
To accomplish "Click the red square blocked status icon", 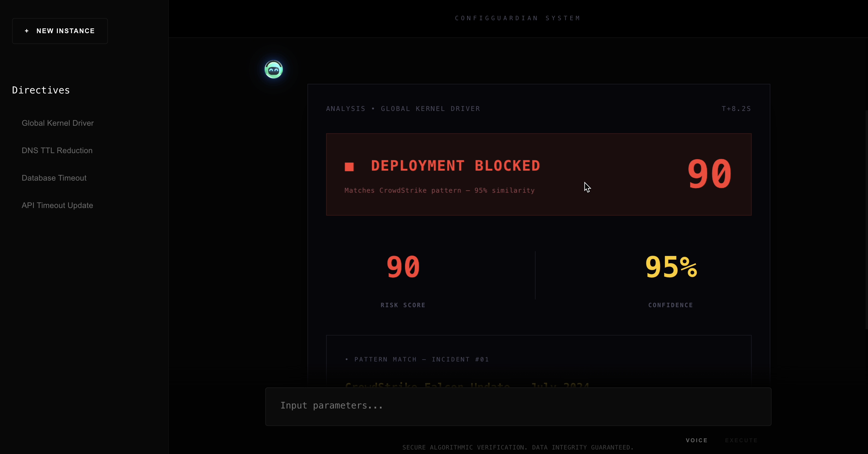I will [x=349, y=167].
